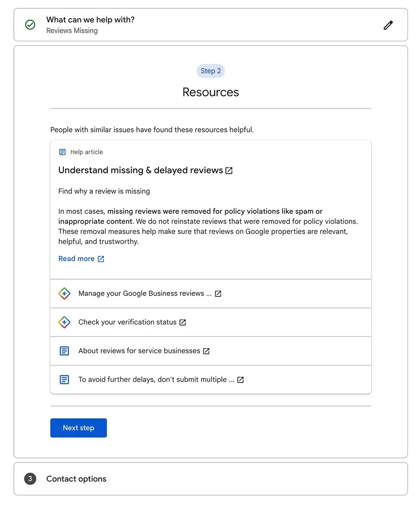
Task: Click the green checkmark icon
Action: (30, 25)
